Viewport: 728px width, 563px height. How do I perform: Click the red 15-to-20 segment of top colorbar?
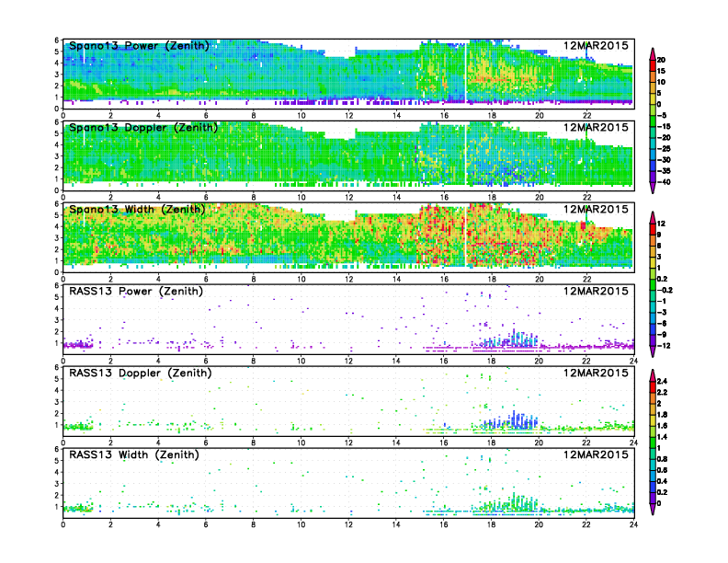click(653, 65)
